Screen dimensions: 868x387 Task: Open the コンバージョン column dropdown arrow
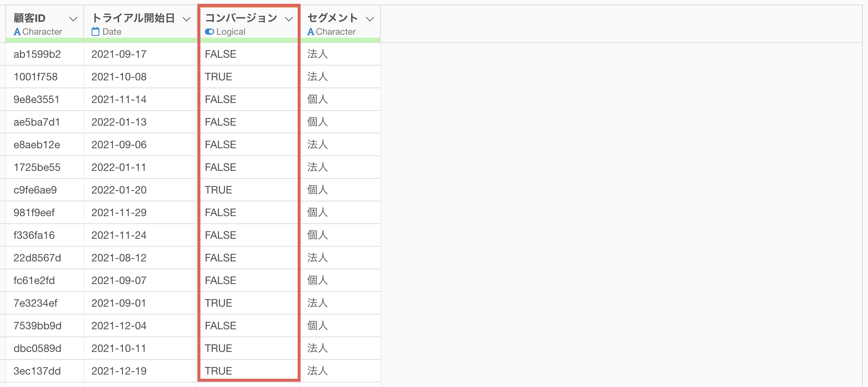pyautogui.click(x=289, y=19)
